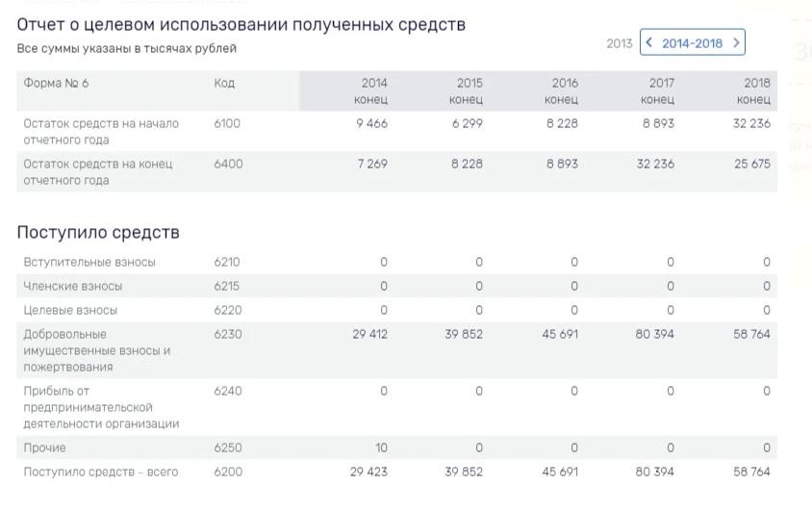Click the Поступило средств - всего row label
The image size is (812, 510).
101,472
